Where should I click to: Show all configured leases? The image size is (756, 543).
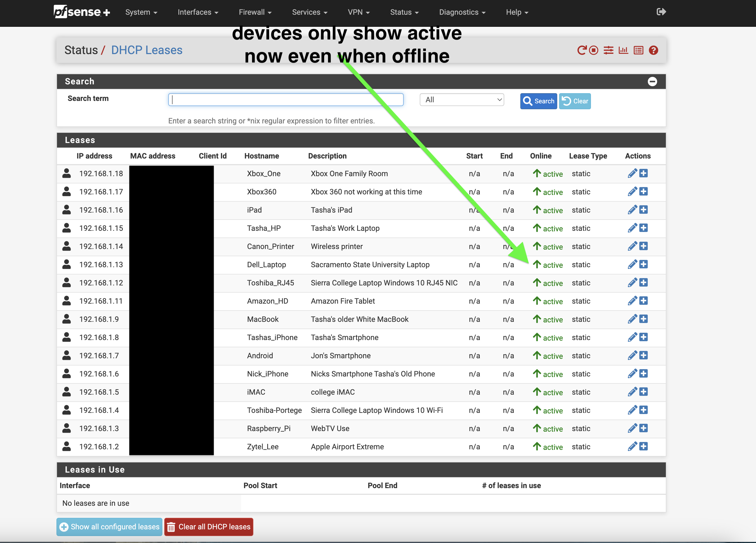coord(109,527)
